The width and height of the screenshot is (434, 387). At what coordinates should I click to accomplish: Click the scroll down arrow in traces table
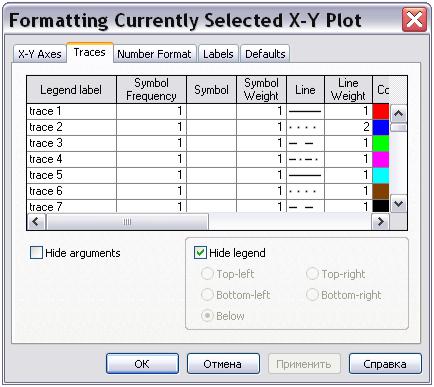[398, 203]
